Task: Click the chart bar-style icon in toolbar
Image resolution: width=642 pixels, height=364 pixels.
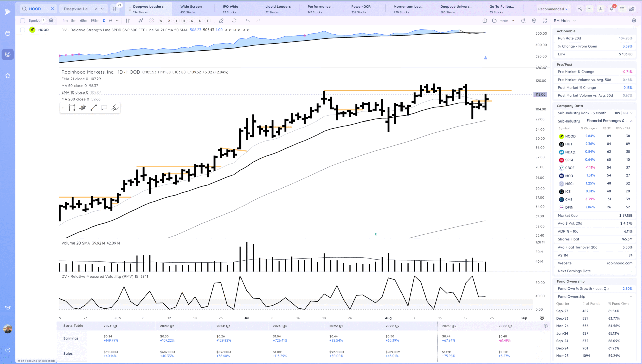Action: [x=128, y=21]
